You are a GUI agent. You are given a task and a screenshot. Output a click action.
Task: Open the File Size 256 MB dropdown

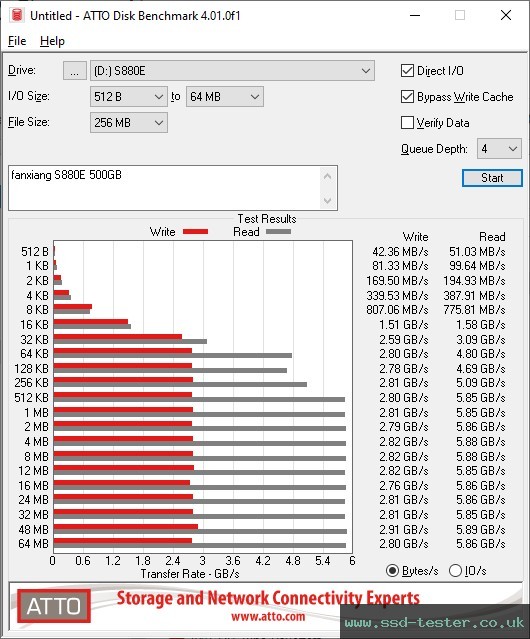tap(129, 123)
